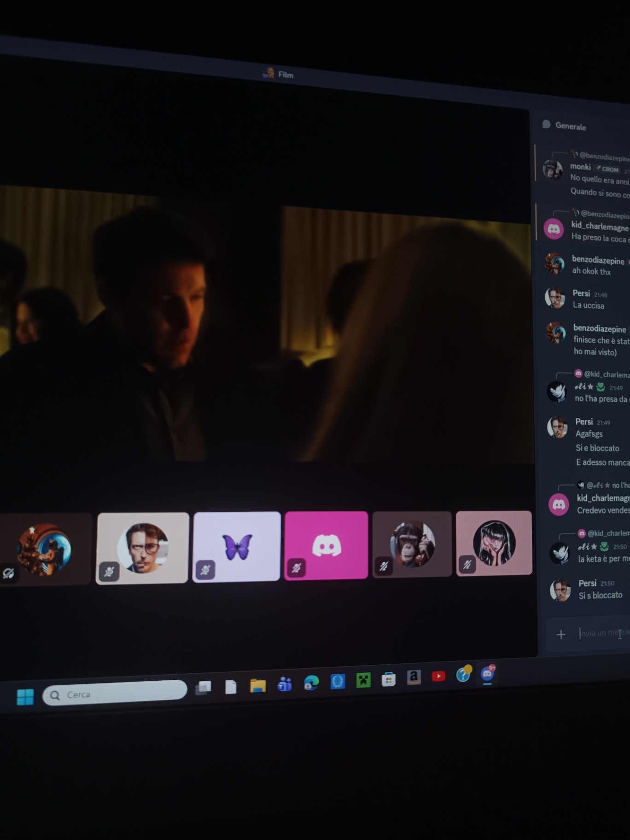Open YouTube from the taskbar
The height and width of the screenshot is (840, 630).
click(438, 676)
